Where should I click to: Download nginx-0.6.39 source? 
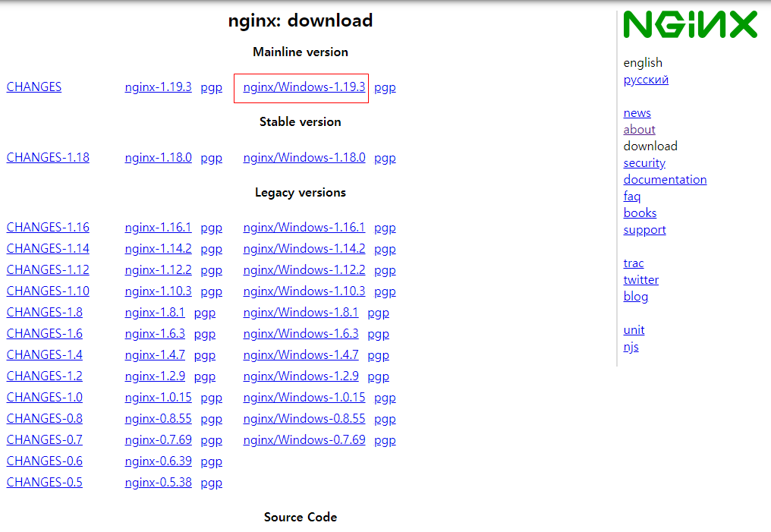pyautogui.click(x=159, y=461)
